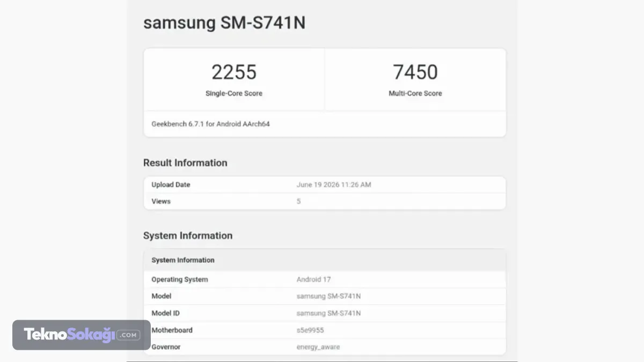Viewport: 644px width, 362px height.
Task: Click the "Views" row label
Action: [161, 201]
